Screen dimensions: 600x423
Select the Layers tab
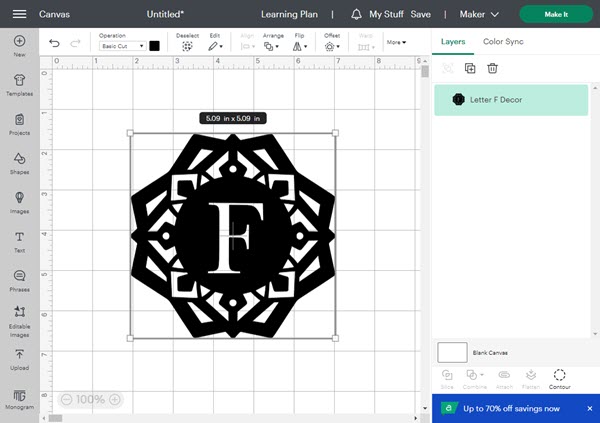pyautogui.click(x=453, y=42)
